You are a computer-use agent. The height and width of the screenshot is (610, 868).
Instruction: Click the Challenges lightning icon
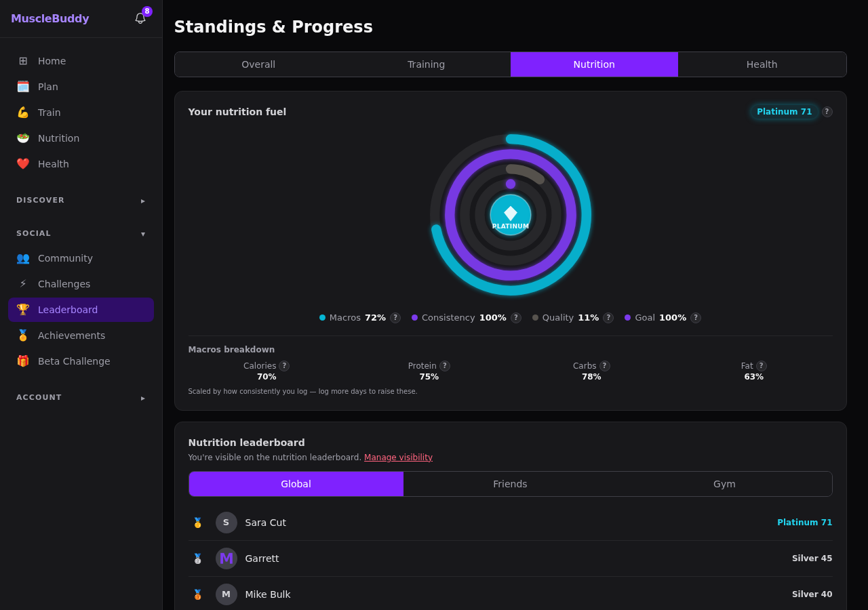(23, 284)
